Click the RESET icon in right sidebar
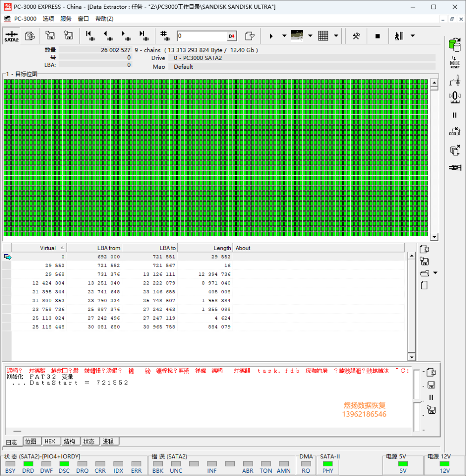The image size is (466, 476). pos(455,63)
